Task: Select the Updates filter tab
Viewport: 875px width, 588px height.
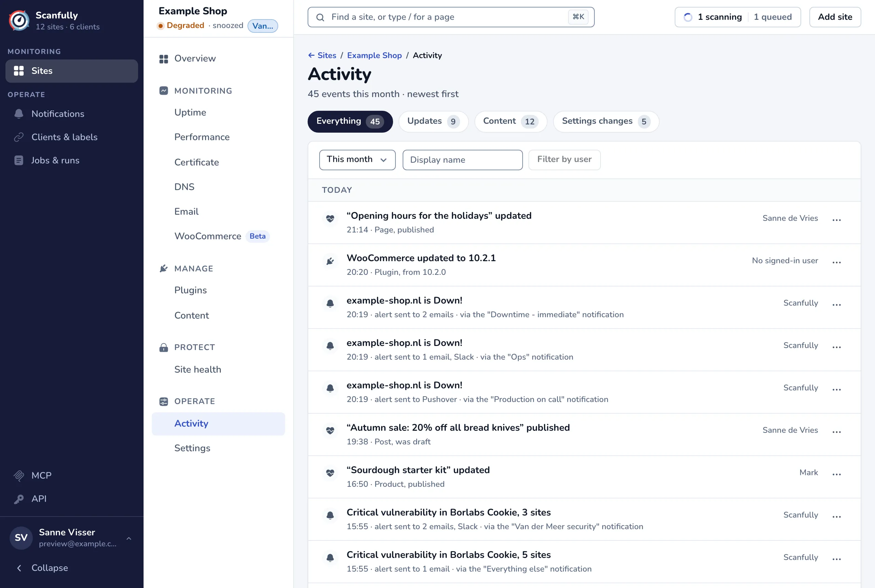Action: [433, 121]
